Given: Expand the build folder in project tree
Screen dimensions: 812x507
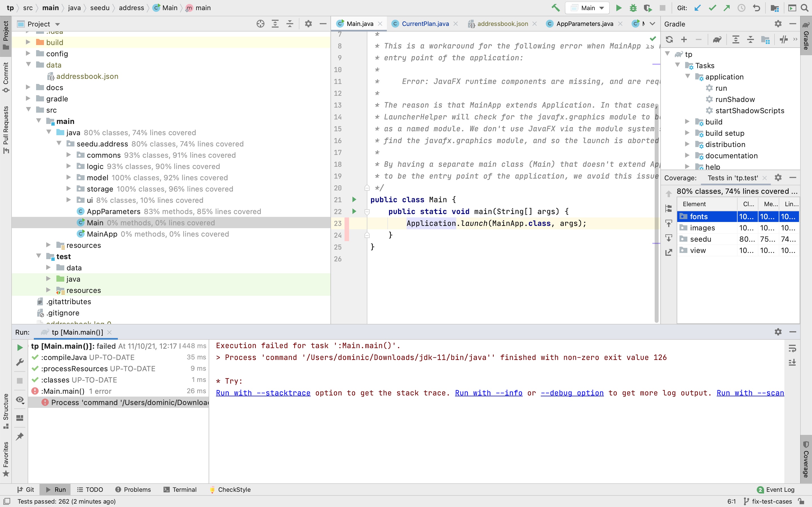Looking at the screenshot, I should pyautogui.click(x=28, y=42).
